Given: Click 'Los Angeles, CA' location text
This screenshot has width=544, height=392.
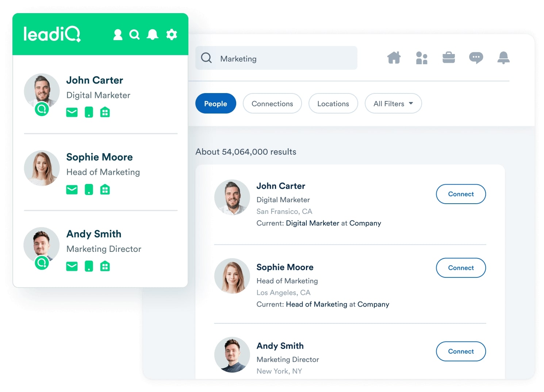Looking at the screenshot, I should 283,292.
